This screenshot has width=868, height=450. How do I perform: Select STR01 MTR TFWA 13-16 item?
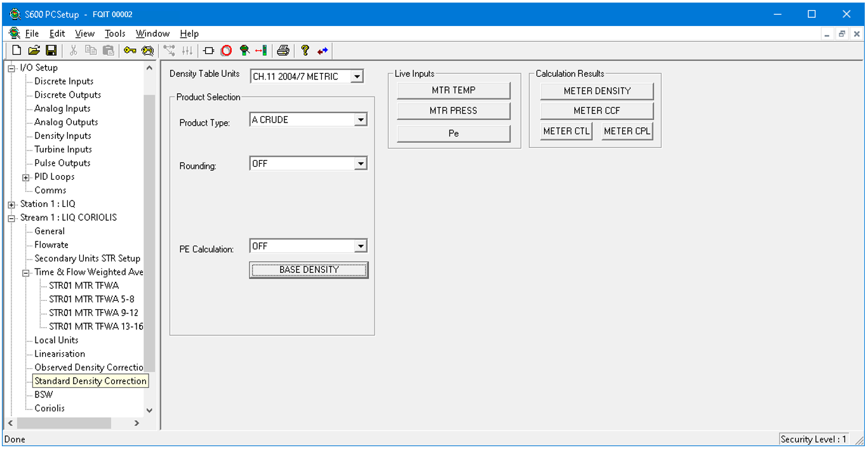pyautogui.click(x=96, y=326)
